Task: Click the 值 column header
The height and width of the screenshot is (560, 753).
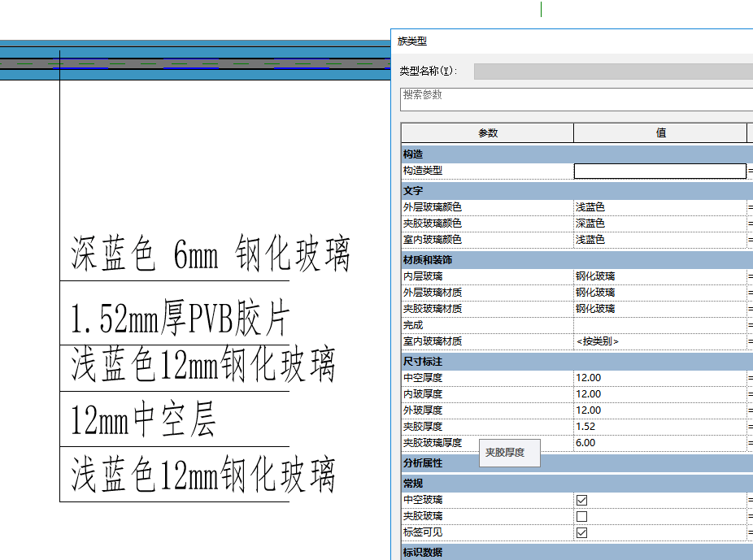Action: click(x=659, y=133)
